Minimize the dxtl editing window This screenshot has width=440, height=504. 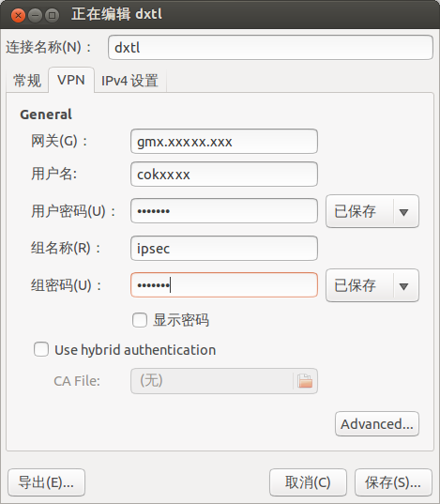point(35,15)
